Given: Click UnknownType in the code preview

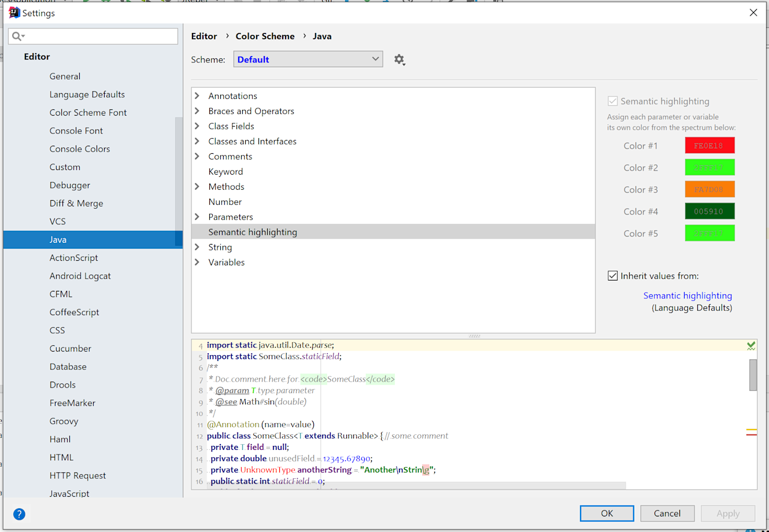Looking at the screenshot, I should click(268, 470).
